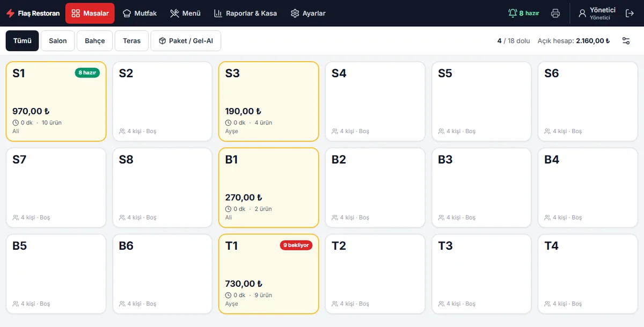Click the printer icon in the header
This screenshot has height=327, width=644.
point(555,13)
